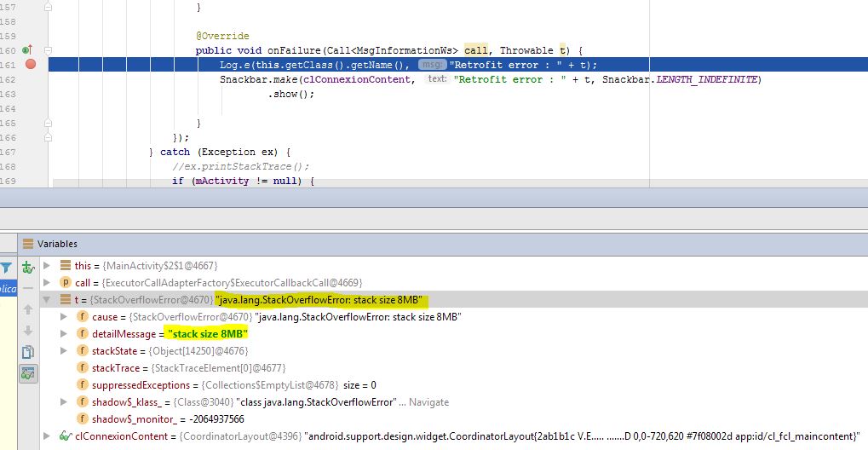
Task: Click the fold end marker on line 165
Action: click(49, 123)
